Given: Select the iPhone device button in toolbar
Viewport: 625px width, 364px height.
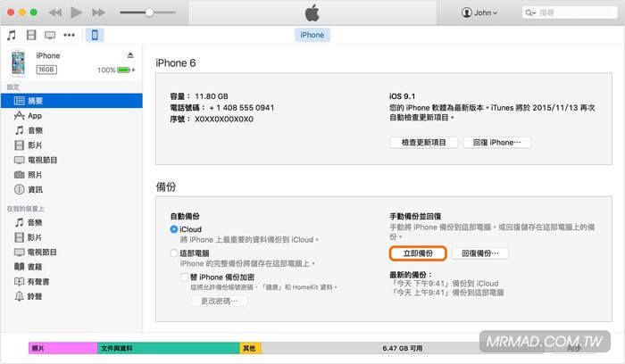Looking at the screenshot, I should [95, 35].
